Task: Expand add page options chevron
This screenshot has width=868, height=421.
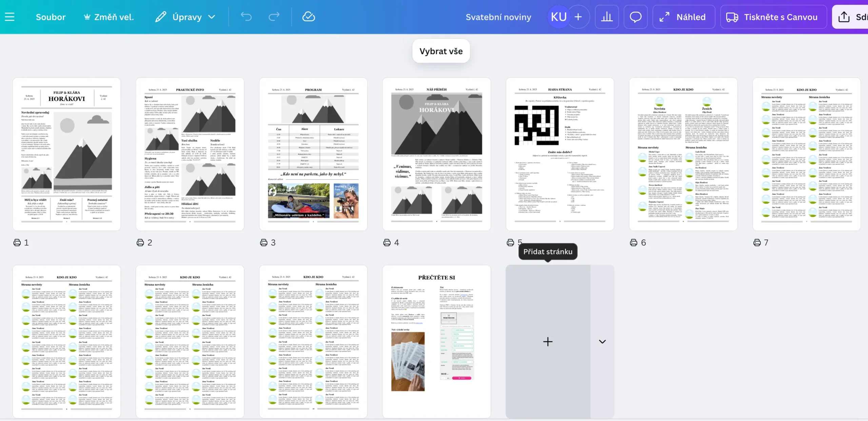Action: [602, 341]
